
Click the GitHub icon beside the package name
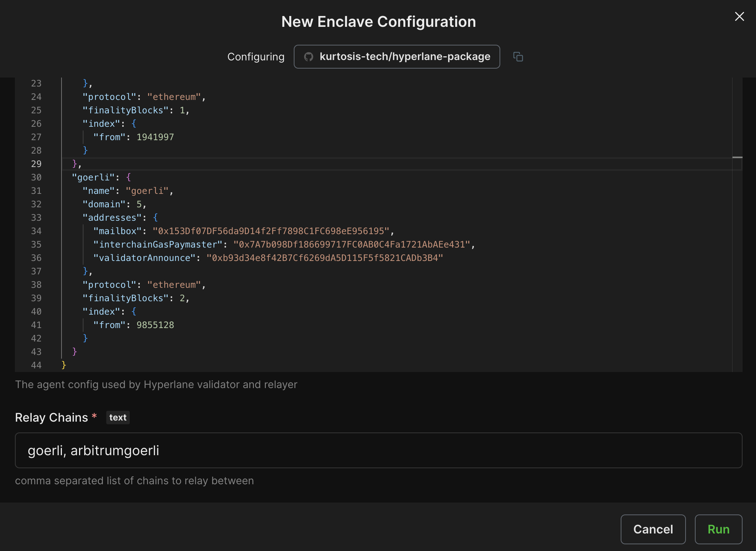308,57
